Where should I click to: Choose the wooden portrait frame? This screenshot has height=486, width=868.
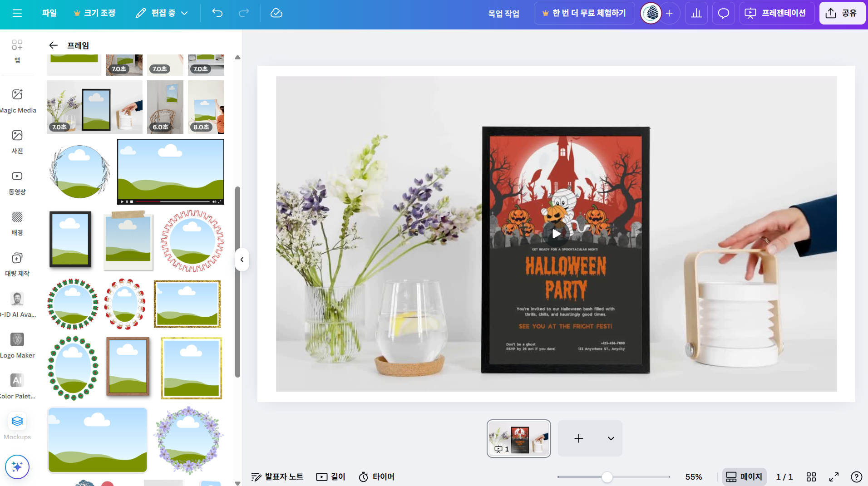pos(128,367)
